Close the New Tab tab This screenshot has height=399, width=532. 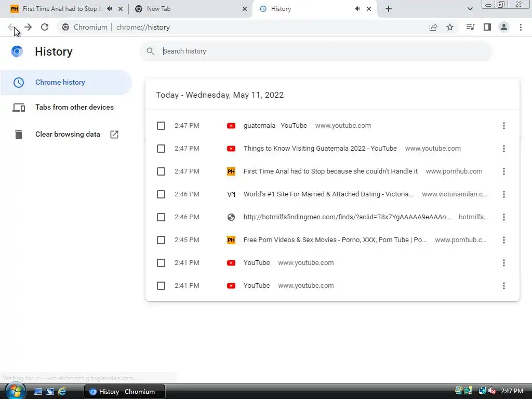245,9
